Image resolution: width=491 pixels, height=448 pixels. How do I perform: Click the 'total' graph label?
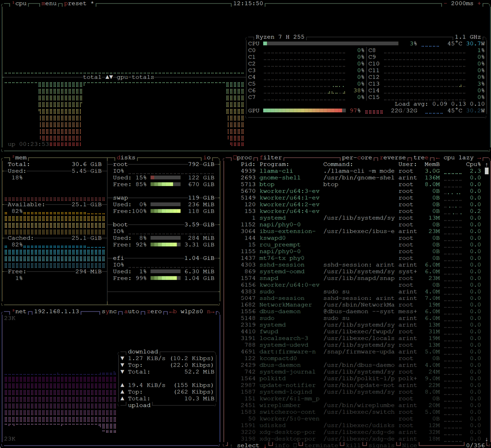coord(92,77)
